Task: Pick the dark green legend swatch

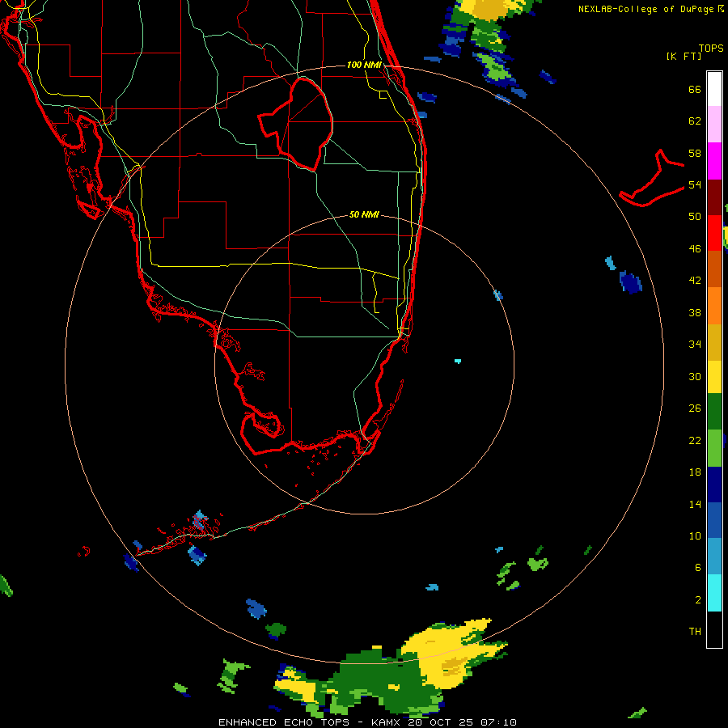Action: pyautogui.click(x=714, y=412)
